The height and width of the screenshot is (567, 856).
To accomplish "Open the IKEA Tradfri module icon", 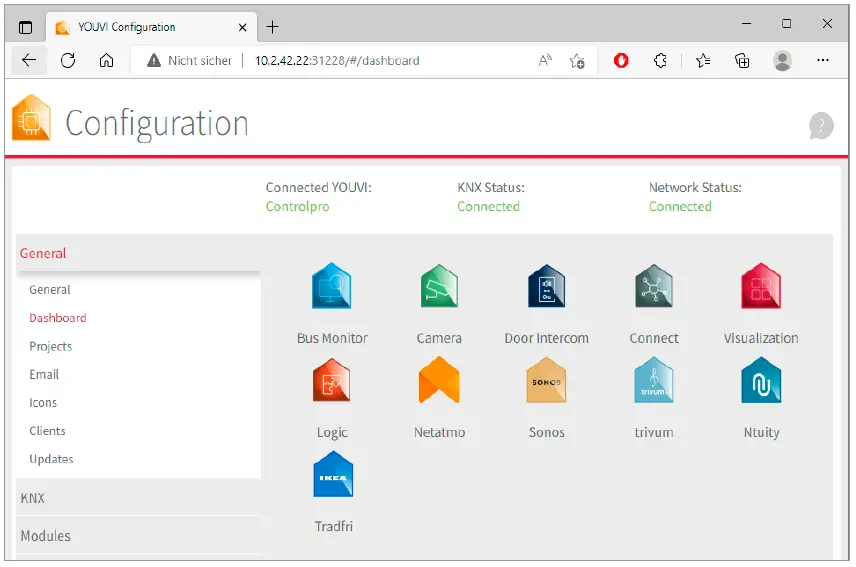I will click(333, 474).
